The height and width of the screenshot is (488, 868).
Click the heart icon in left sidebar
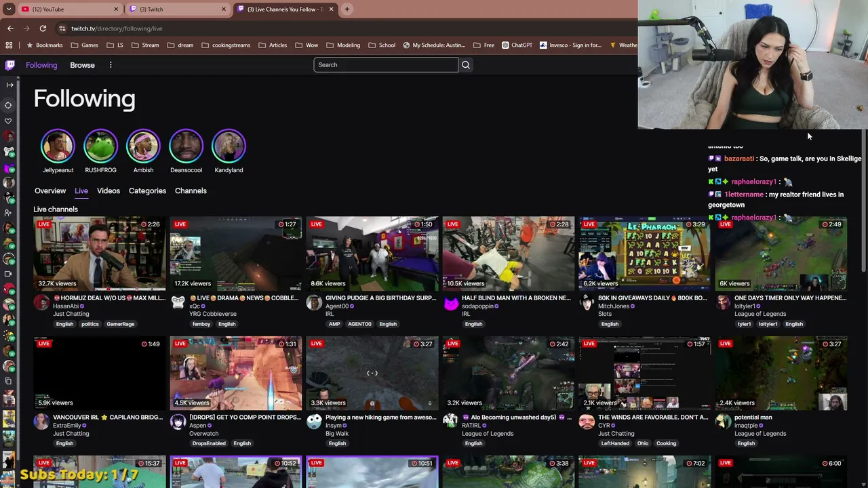click(x=9, y=121)
